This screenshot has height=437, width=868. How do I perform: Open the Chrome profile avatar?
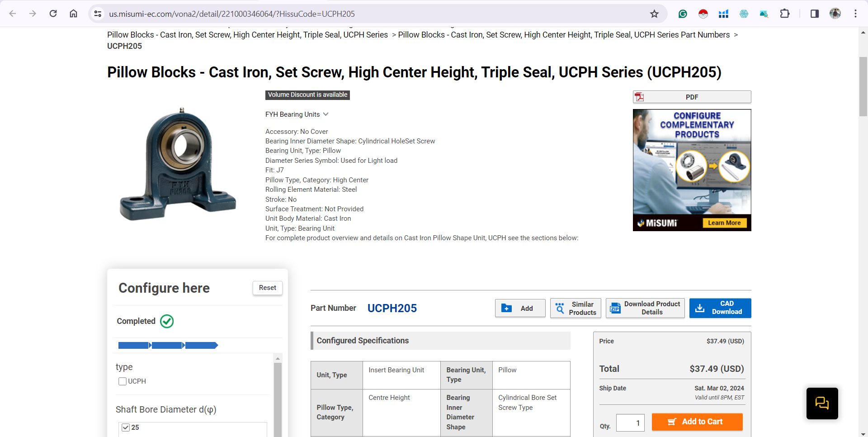tap(835, 14)
